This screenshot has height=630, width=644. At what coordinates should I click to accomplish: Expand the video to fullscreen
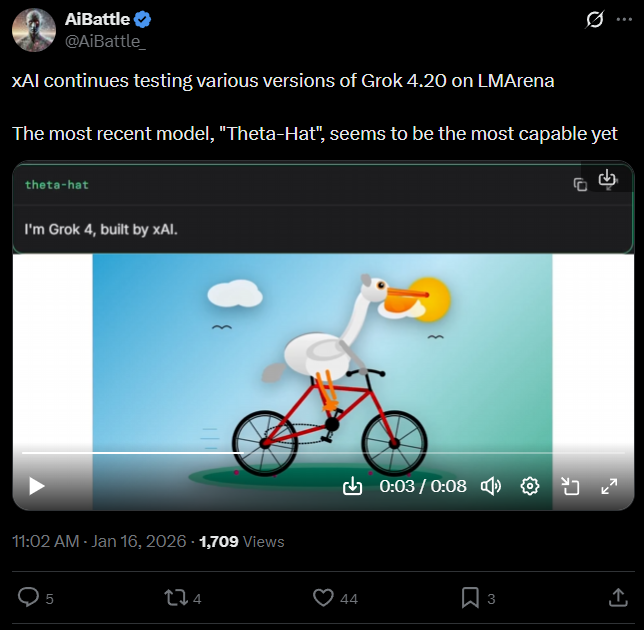click(x=608, y=486)
